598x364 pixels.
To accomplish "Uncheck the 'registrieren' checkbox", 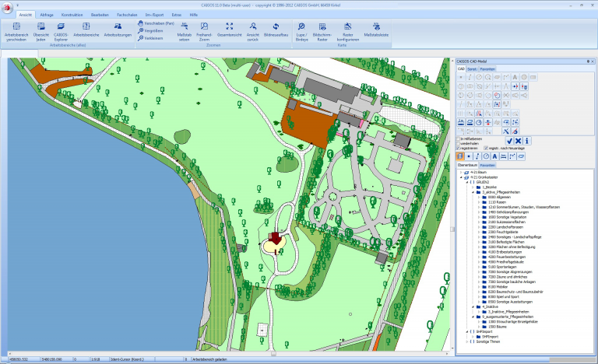I will pos(459,148).
